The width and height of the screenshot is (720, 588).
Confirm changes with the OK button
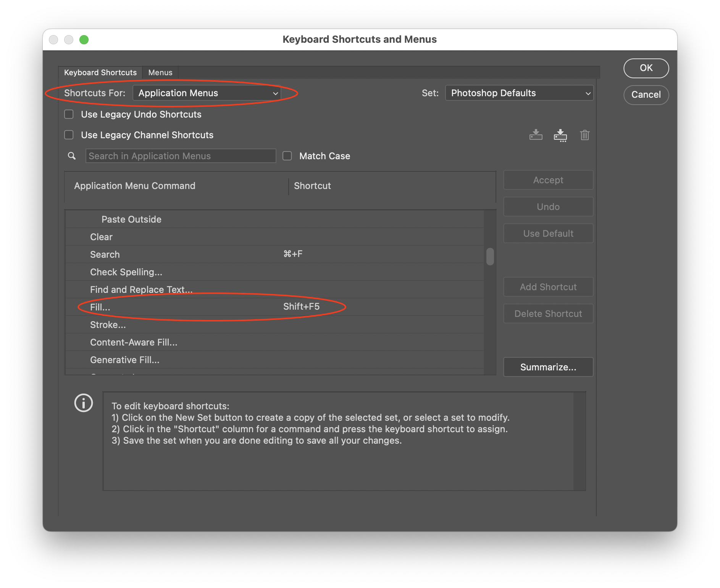click(646, 68)
